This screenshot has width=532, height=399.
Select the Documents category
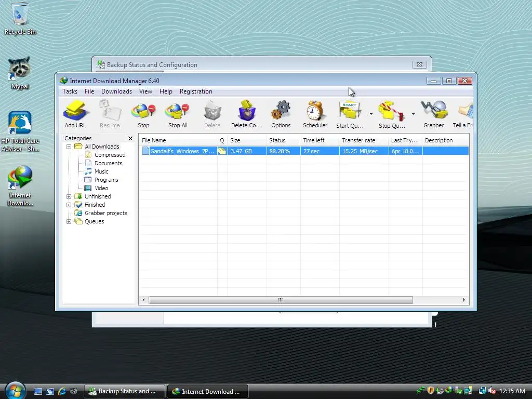tap(108, 163)
